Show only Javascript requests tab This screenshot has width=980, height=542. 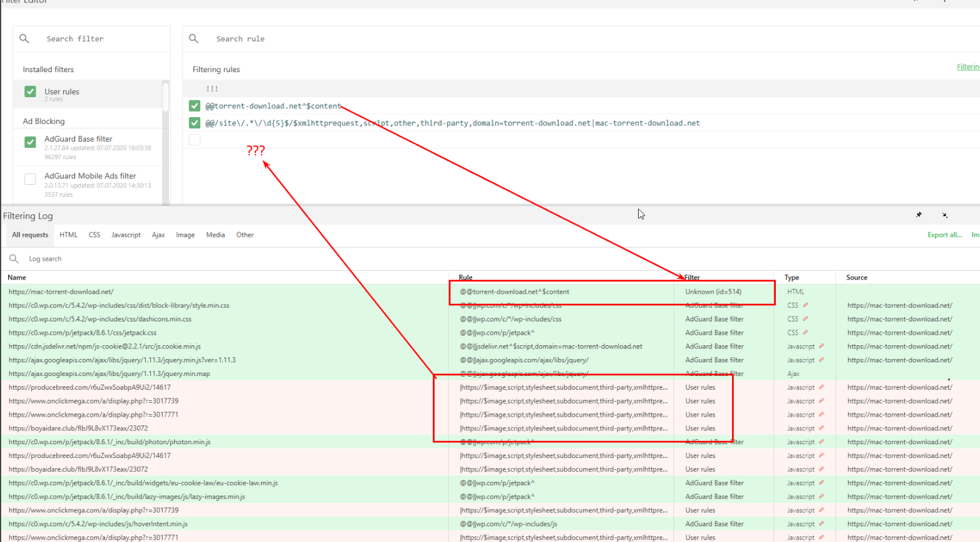[126, 235]
